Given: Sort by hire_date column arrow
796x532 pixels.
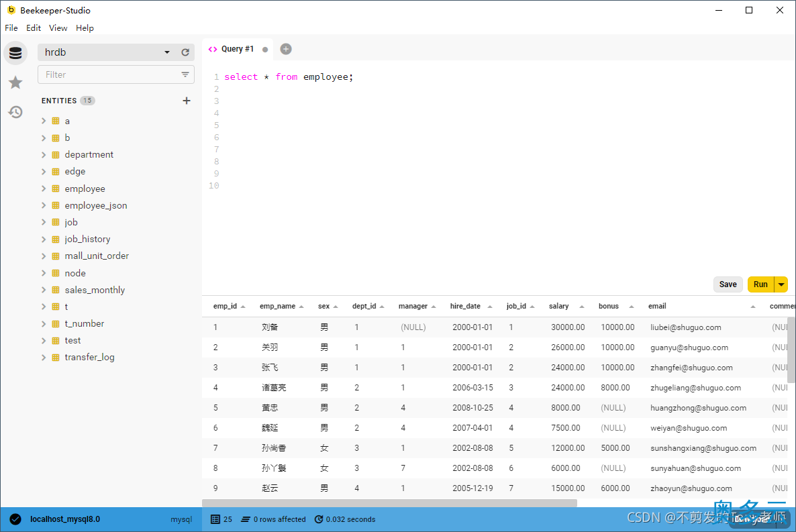Looking at the screenshot, I should (x=490, y=307).
